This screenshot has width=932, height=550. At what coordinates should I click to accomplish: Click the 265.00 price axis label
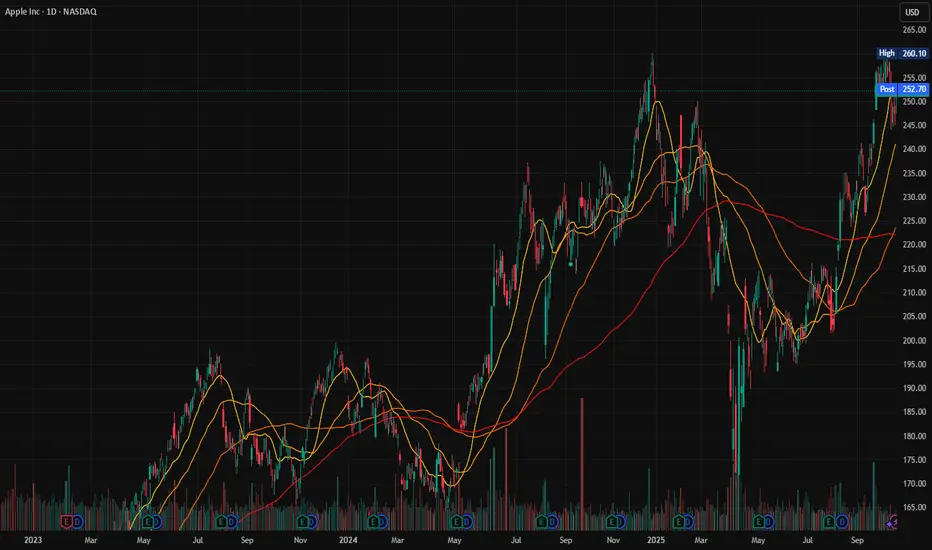(914, 30)
